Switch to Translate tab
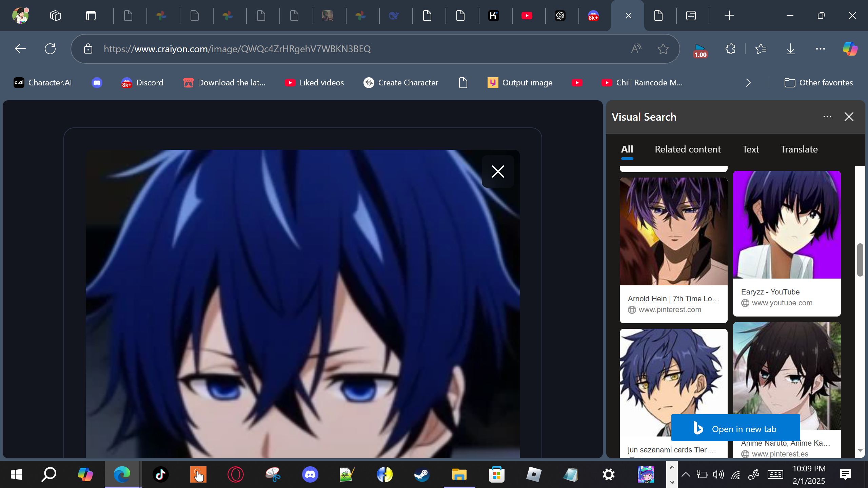The image size is (868, 488). 799,149
